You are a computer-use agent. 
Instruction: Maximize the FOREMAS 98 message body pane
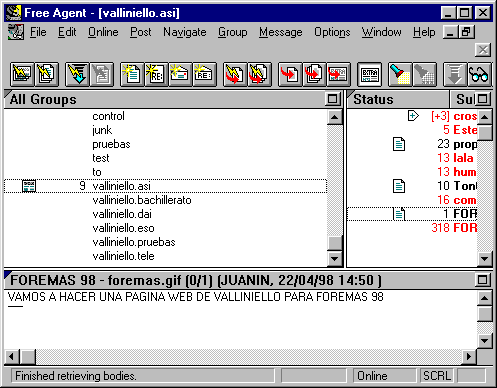483,280
